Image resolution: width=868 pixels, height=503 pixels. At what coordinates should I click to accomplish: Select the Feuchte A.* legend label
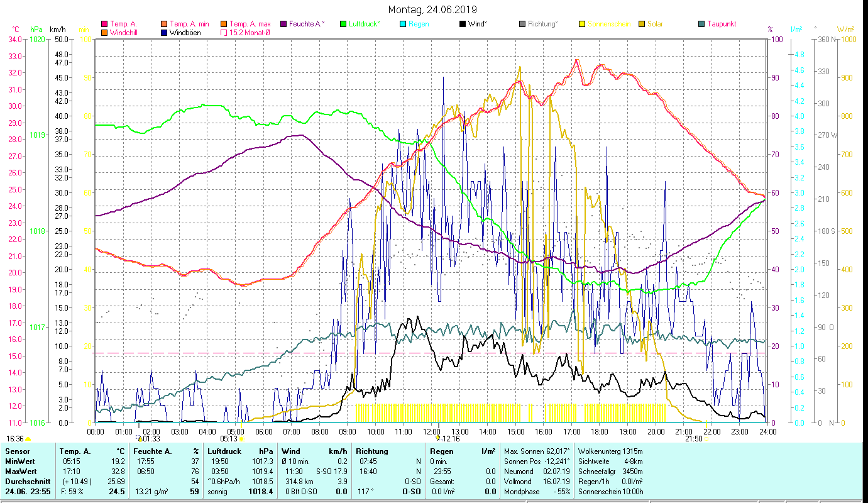[307, 24]
